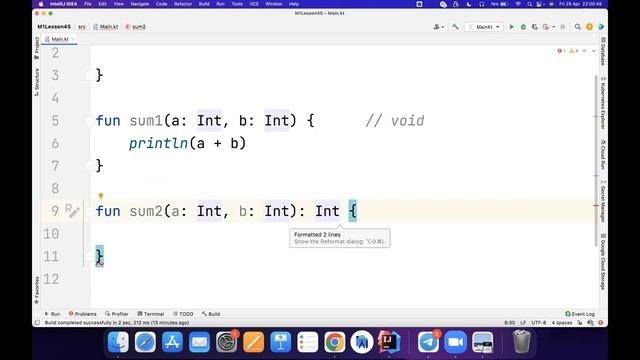Open the Profiler tool window button
The height and width of the screenshot is (360, 640).
[x=117, y=314]
